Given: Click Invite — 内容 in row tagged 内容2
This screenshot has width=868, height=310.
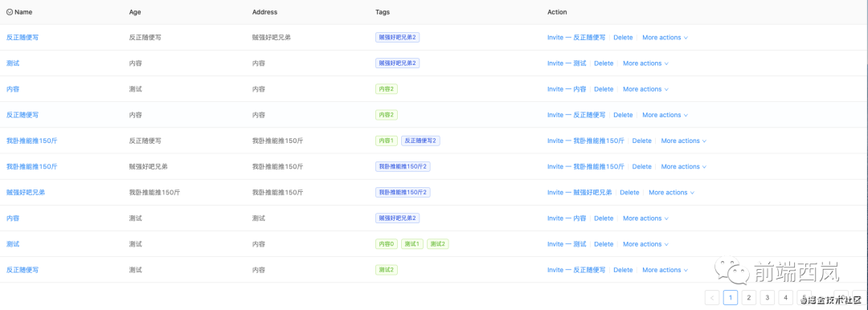Looking at the screenshot, I should 567,89.
